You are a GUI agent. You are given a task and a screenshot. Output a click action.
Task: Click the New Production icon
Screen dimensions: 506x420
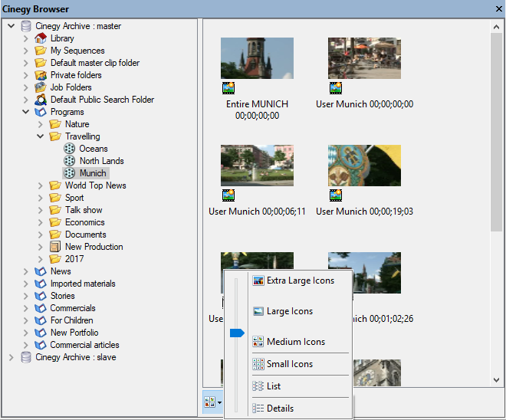(x=55, y=247)
